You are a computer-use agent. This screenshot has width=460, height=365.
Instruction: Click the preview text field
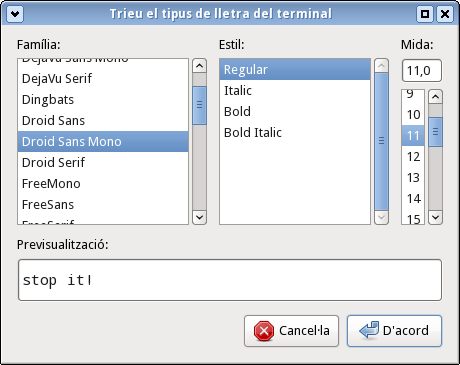click(x=230, y=280)
